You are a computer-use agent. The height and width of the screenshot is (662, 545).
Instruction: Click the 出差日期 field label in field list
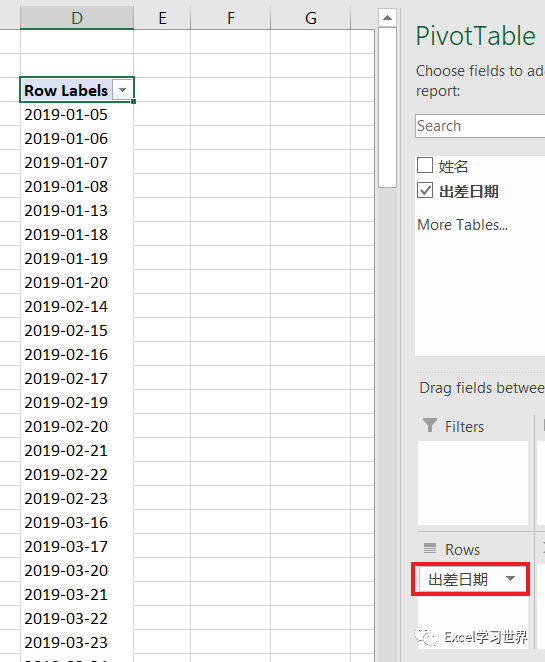coord(469,191)
